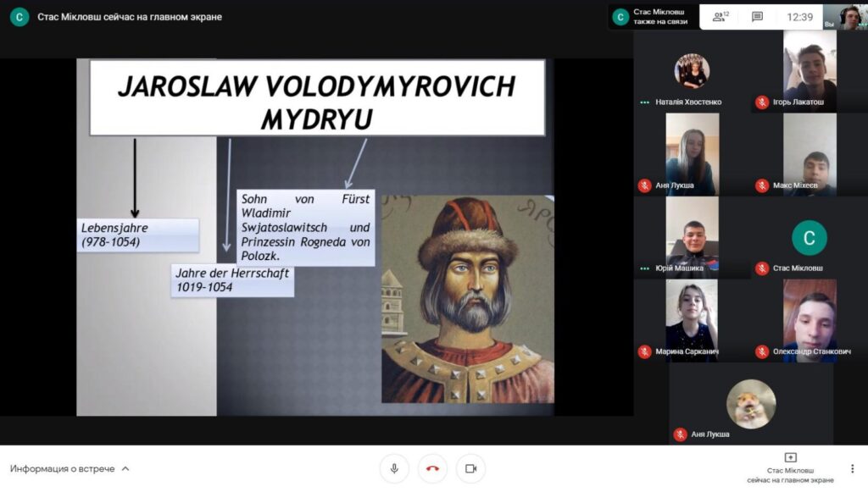Open the three-dot more options menu
This screenshot has height=492, width=868.
852,468
